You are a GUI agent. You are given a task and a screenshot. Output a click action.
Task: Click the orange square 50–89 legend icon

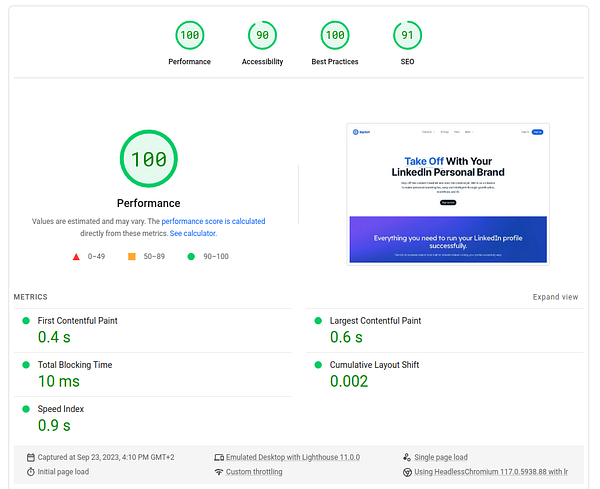coord(131,256)
